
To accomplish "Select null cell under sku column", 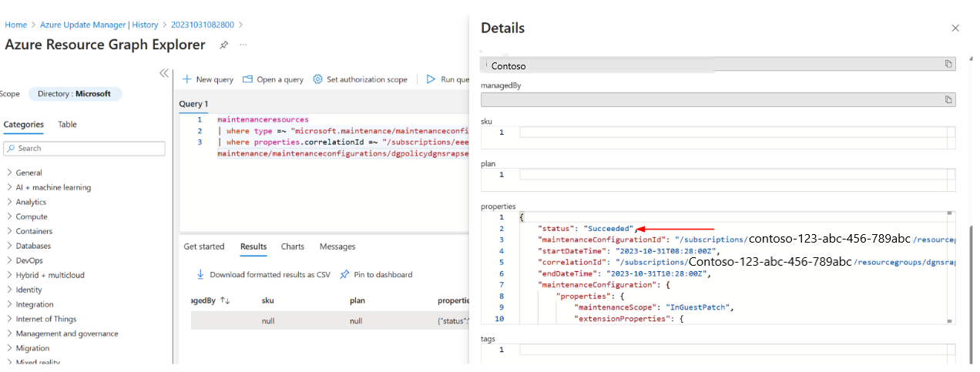I will 268,320.
